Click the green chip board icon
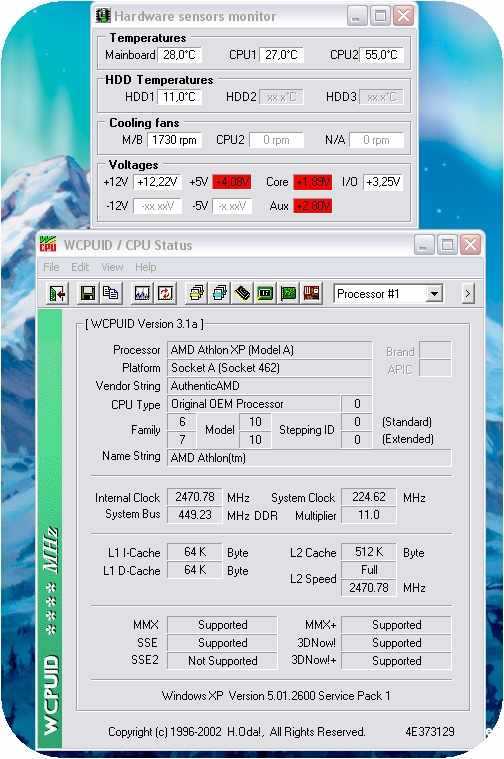The width and height of the screenshot is (504, 759). [265, 293]
